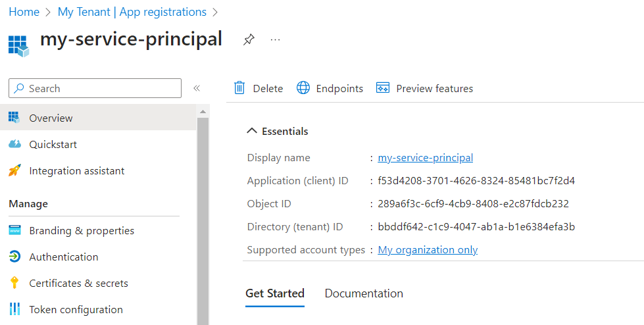This screenshot has width=644, height=325.
Task: Click the Delete button label
Action: click(268, 88)
